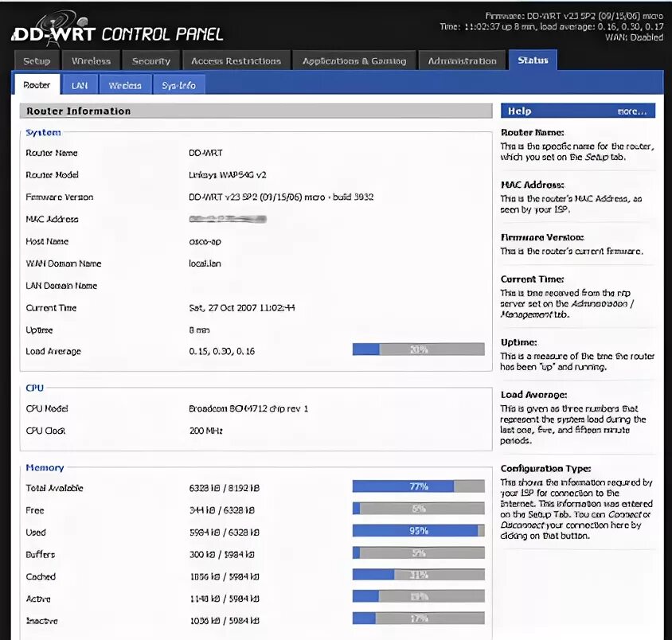The image size is (672, 640).
Task: Click the Free memory 5% bar
Action: tap(418, 508)
